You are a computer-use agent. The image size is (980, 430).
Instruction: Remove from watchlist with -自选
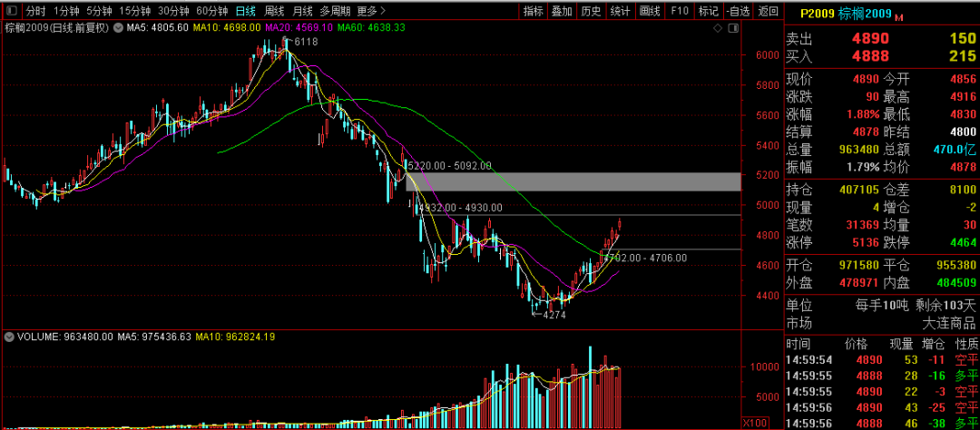738,11
